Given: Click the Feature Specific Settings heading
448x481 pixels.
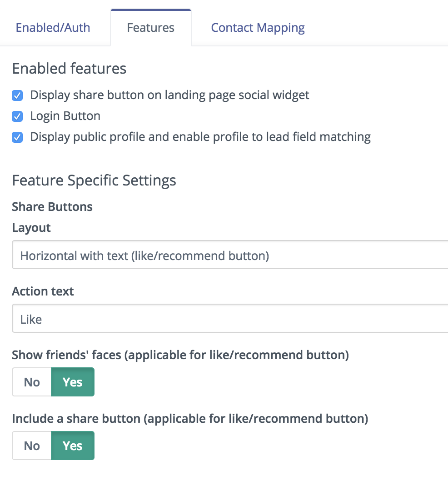Looking at the screenshot, I should (94, 180).
